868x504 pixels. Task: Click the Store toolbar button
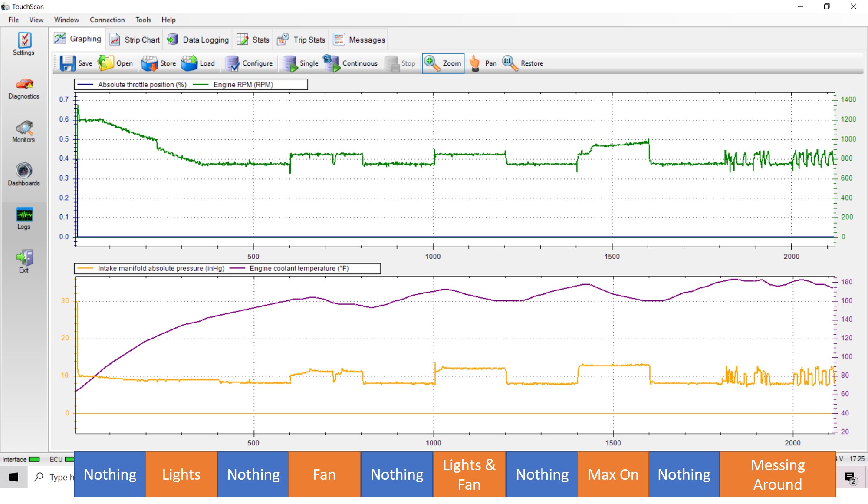click(159, 63)
